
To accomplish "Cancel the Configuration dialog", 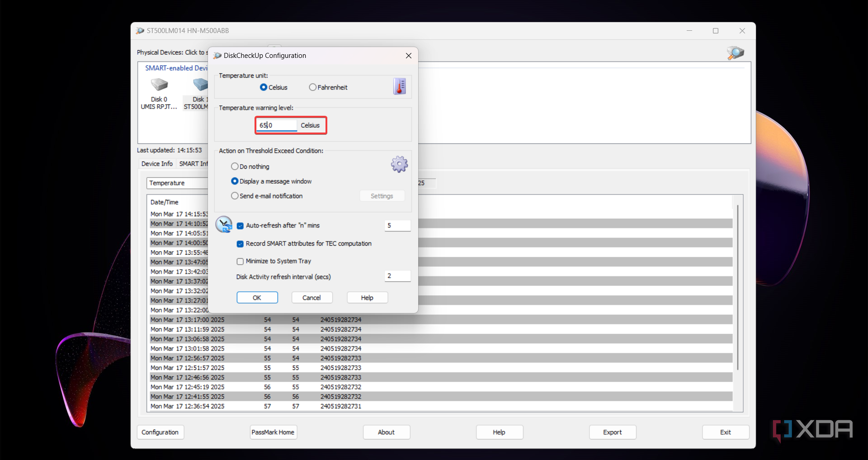I will (312, 298).
